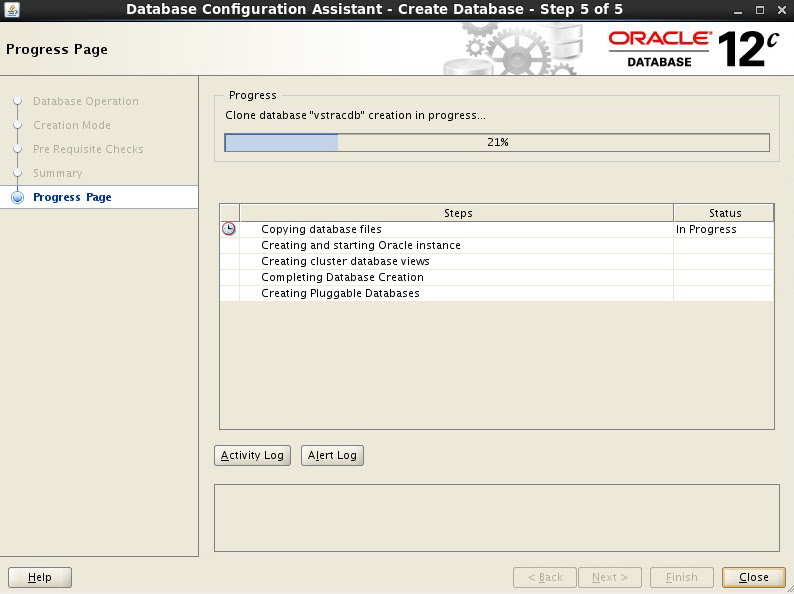Select the Progress Page step in the sidebar
This screenshot has width=794, height=594.
pos(72,197)
